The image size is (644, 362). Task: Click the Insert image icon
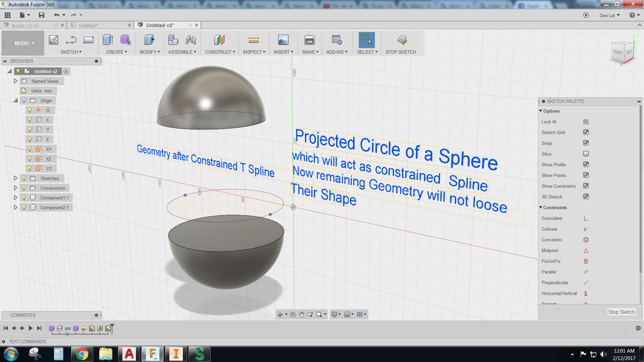[283, 40]
